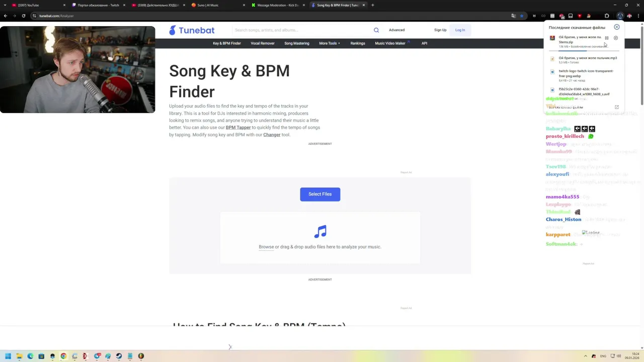
Task: Open File Explorer from the taskbar
Action: (x=19, y=356)
